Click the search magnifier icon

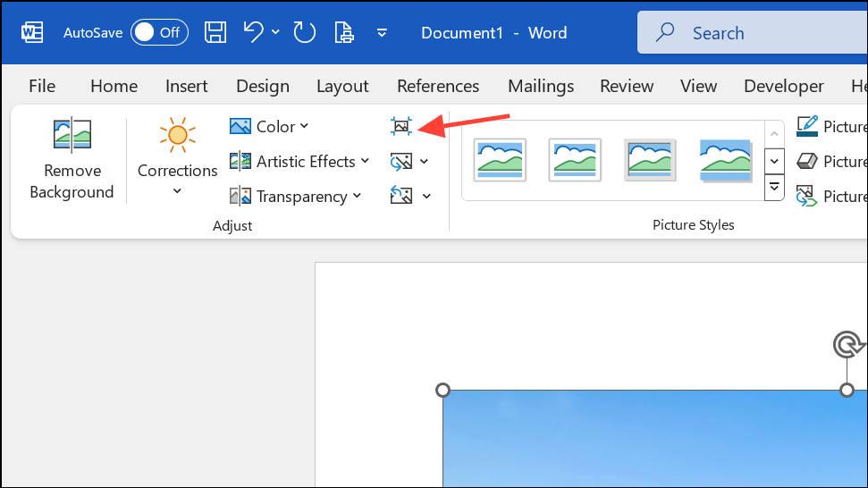pos(665,33)
